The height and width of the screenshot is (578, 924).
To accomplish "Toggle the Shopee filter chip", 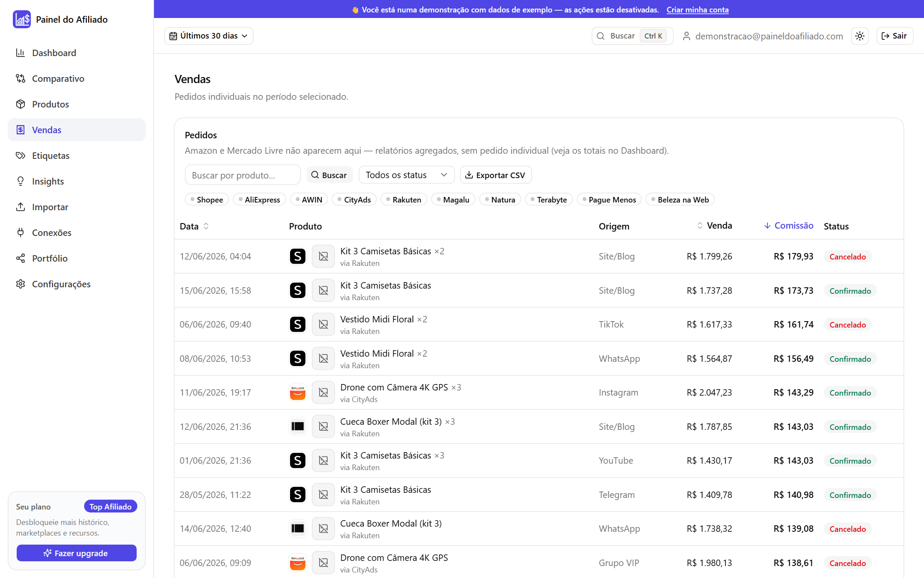I will point(207,200).
